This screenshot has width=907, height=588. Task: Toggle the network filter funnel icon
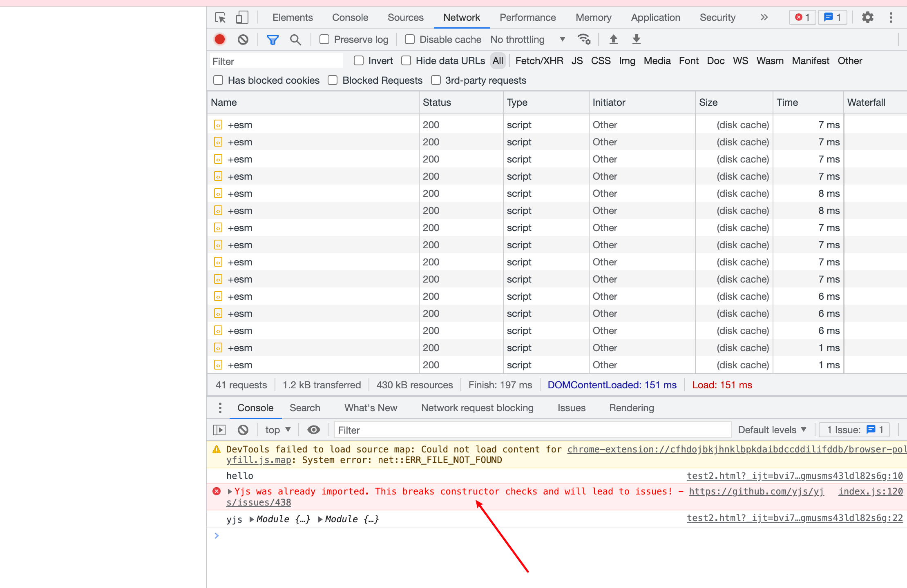273,40
